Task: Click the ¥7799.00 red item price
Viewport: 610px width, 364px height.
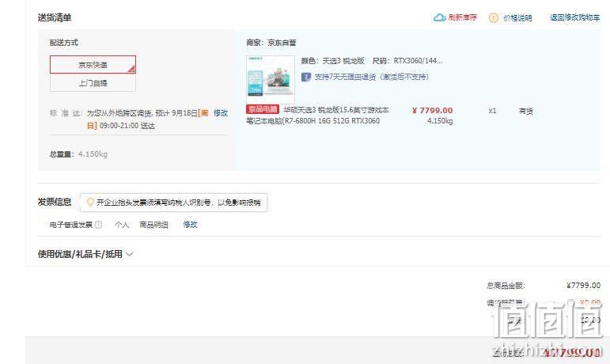Action: (432, 111)
